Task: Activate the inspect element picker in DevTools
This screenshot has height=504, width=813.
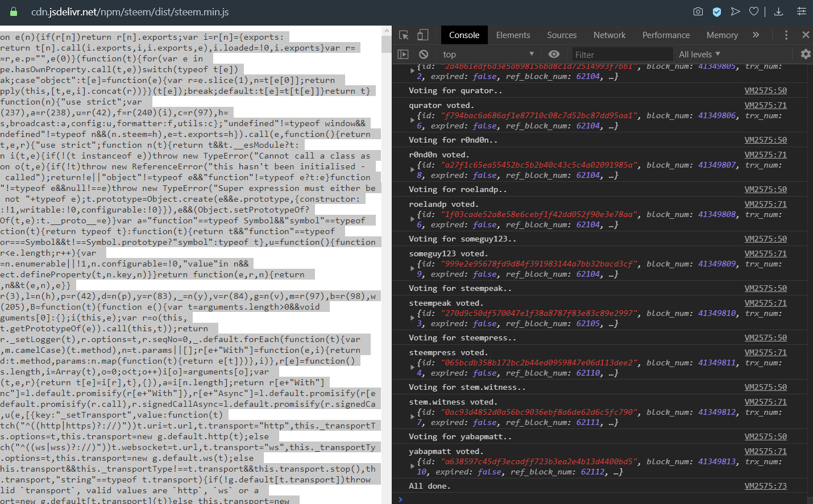Action: pyautogui.click(x=404, y=35)
